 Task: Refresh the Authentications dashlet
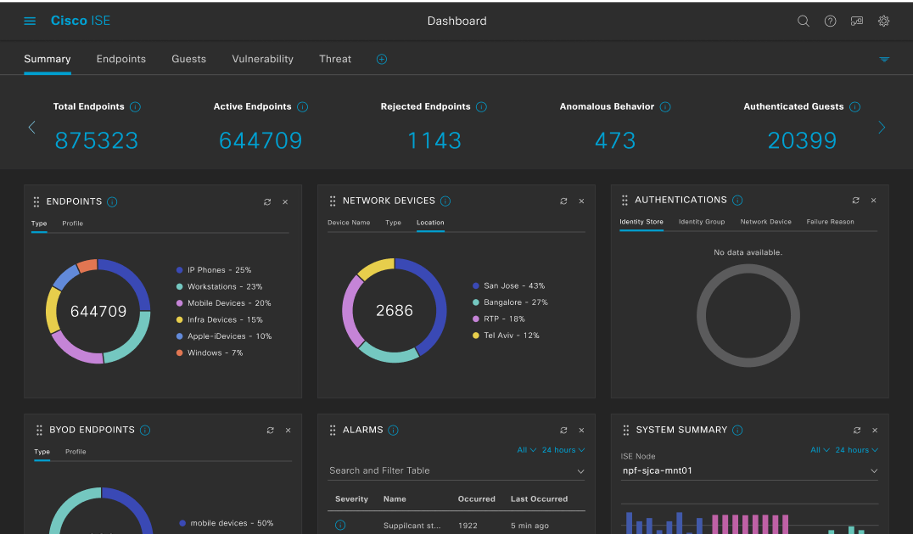point(856,201)
